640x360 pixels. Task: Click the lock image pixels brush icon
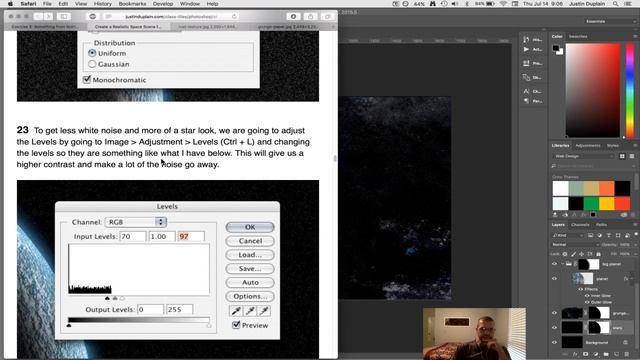click(573, 254)
